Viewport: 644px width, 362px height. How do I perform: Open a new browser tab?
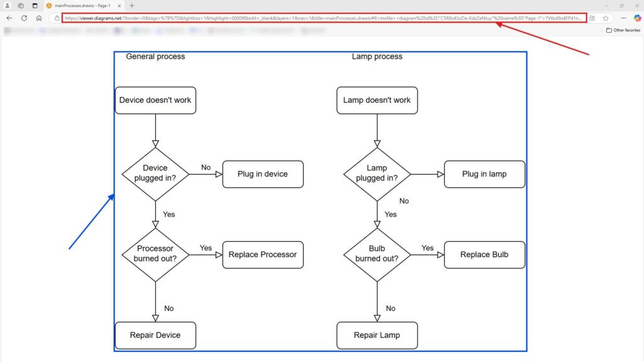coord(131,6)
